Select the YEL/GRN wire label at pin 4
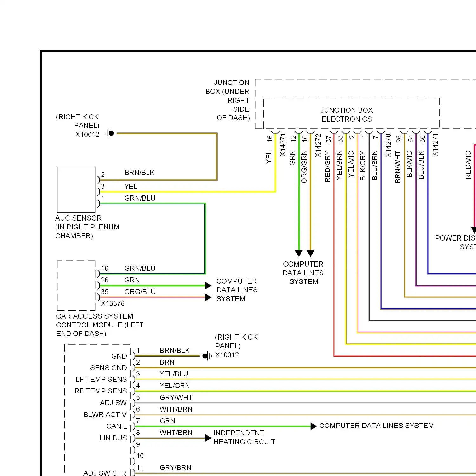The image size is (476, 476). (175, 386)
